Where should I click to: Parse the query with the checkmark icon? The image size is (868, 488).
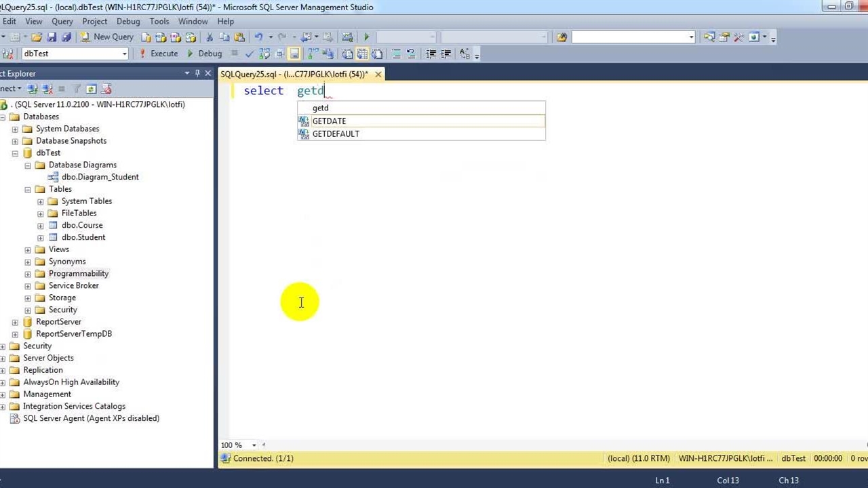[x=250, y=54]
